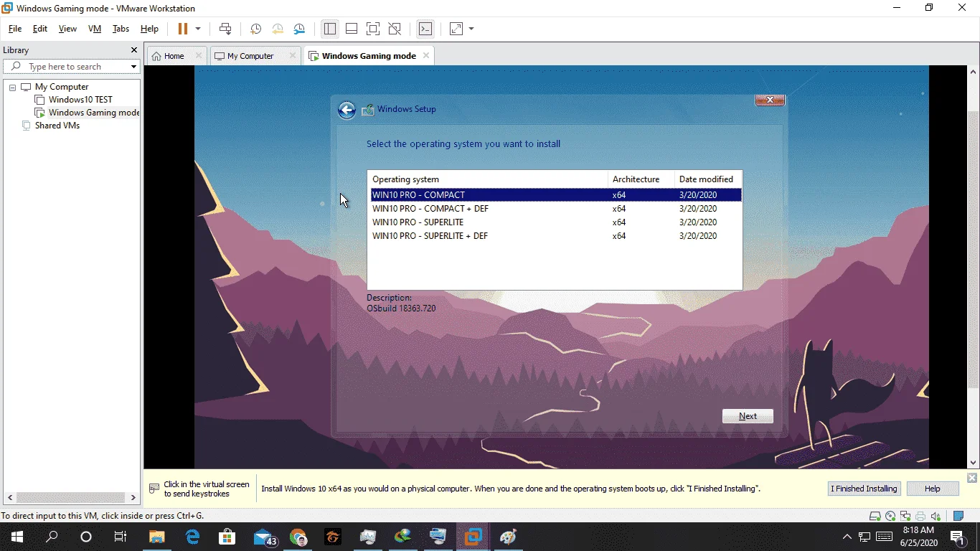Click the library horizontal scrollbar
This screenshot has height=551, width=980.
click(70, 497)
